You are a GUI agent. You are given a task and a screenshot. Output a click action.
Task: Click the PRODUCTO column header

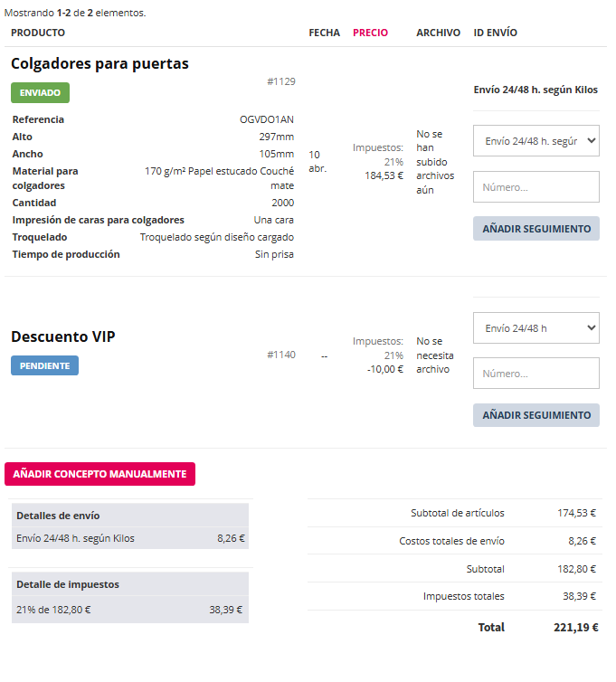click(x=38, y=33)
